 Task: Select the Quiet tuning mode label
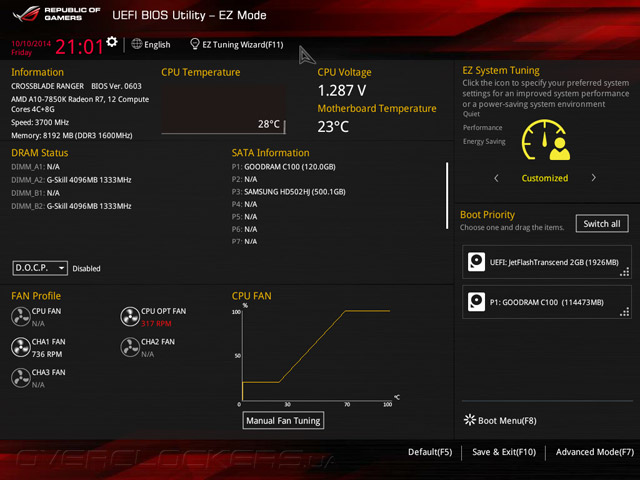(471, 114)
